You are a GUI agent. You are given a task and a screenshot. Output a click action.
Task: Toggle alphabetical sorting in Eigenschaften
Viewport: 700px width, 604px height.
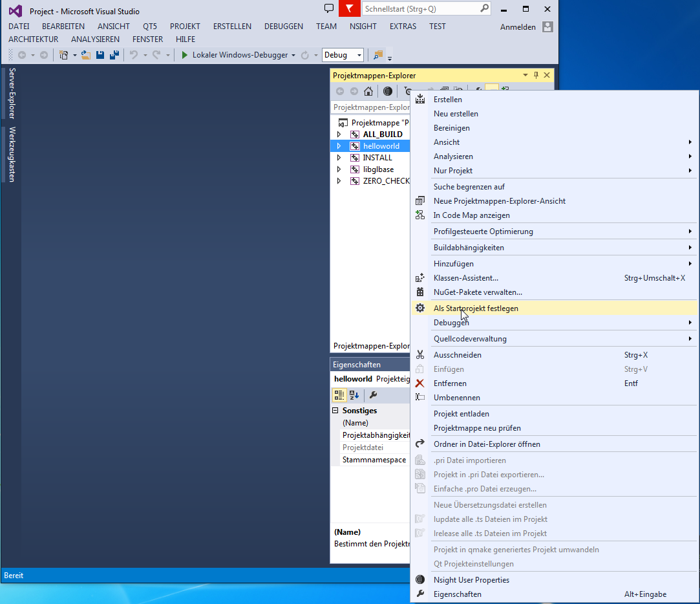[x=354, y=395]
